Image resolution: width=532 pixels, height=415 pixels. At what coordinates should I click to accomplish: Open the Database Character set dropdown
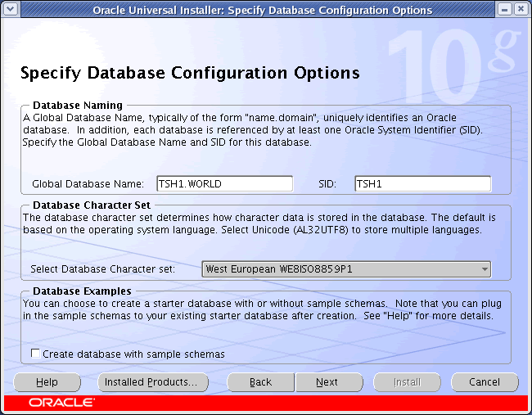[x=346, y=269]
